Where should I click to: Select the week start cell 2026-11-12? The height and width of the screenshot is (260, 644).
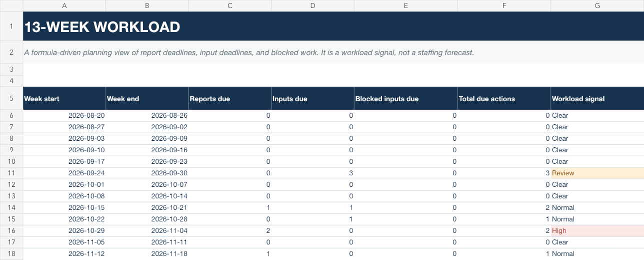64,253
